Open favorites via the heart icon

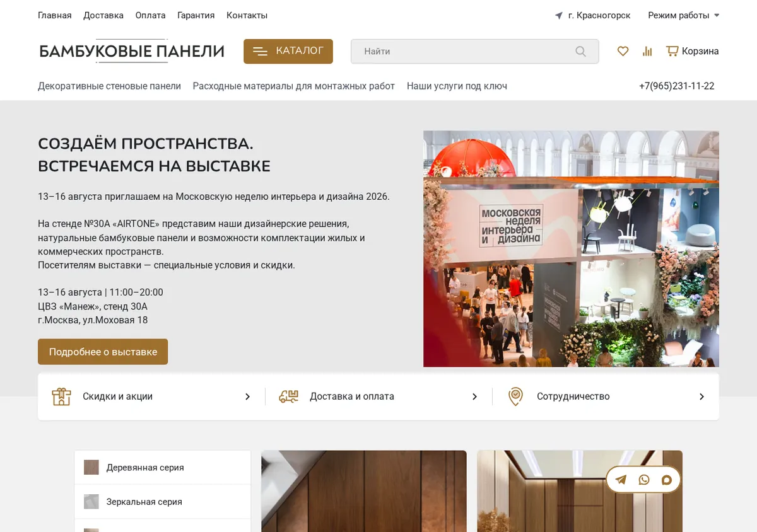tap(623, 51)
